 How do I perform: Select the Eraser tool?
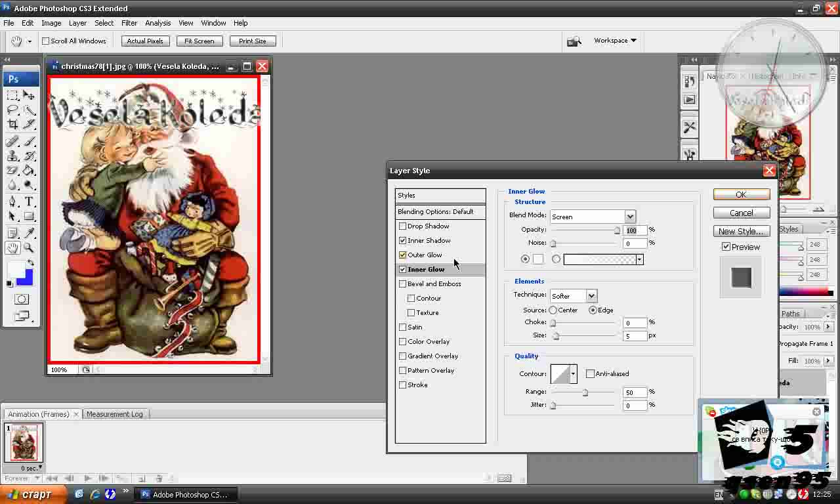tap(12, 171)
